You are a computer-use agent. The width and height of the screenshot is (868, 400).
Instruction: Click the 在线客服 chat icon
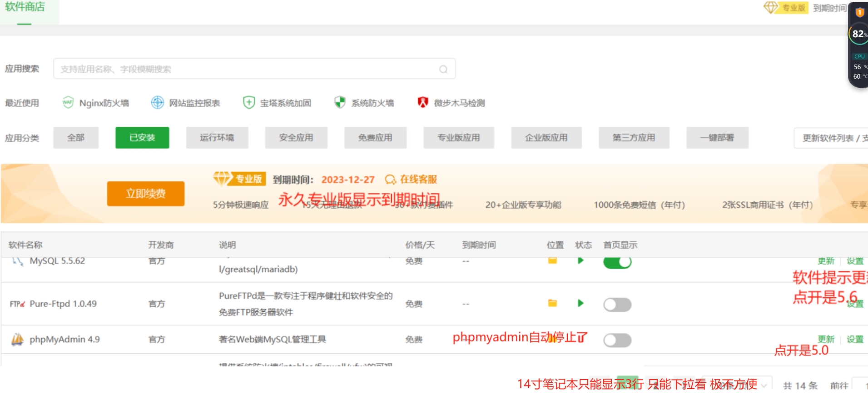(390, 180)
